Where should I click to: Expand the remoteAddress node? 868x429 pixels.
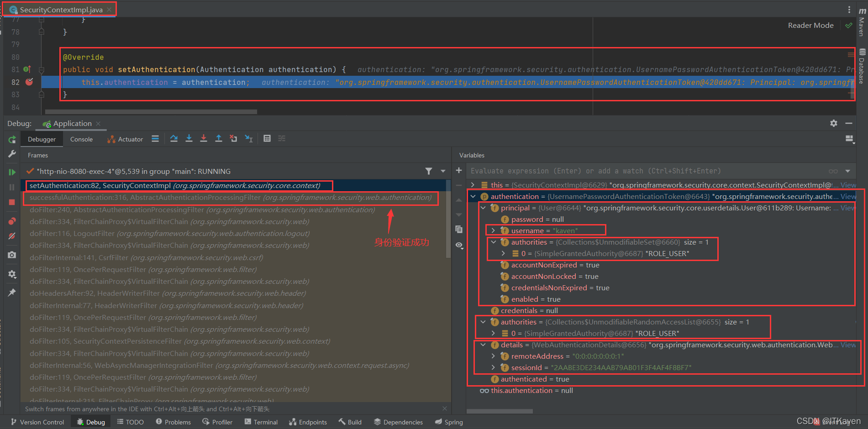pyautogui.click(x=493, y=356)
